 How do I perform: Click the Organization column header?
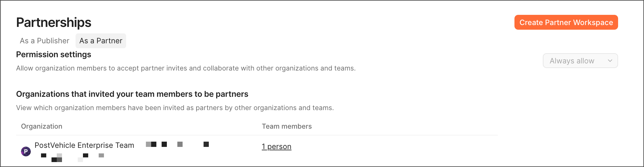pyautogui.click(x=42, y=126)
